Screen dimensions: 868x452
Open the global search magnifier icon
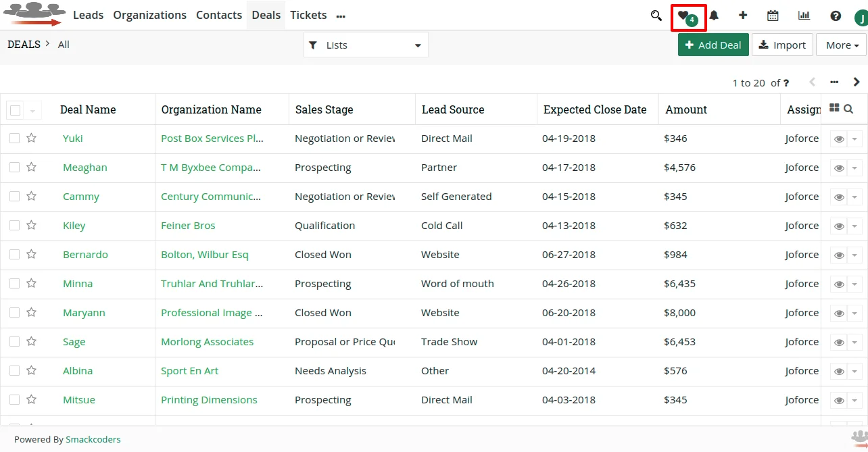coord(656,16)
